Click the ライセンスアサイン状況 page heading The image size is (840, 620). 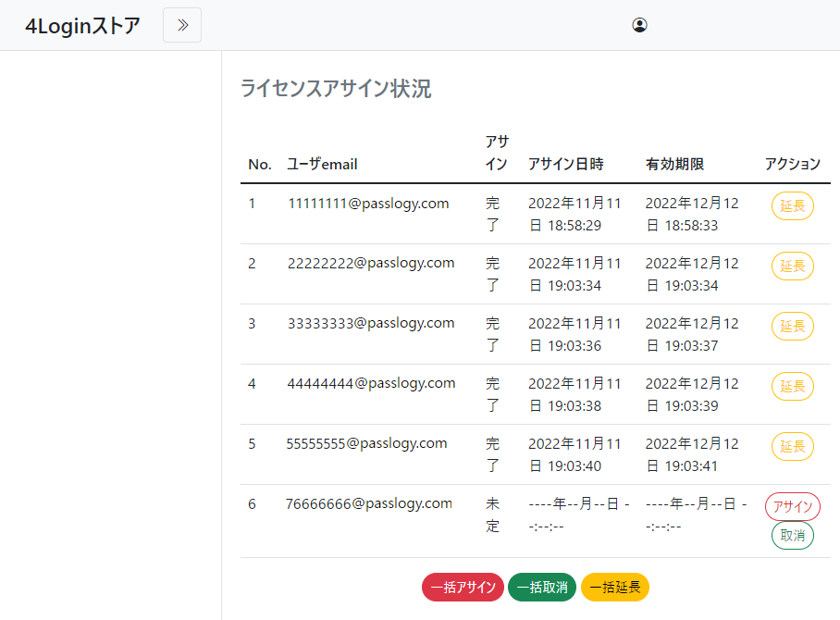(336, 89)
